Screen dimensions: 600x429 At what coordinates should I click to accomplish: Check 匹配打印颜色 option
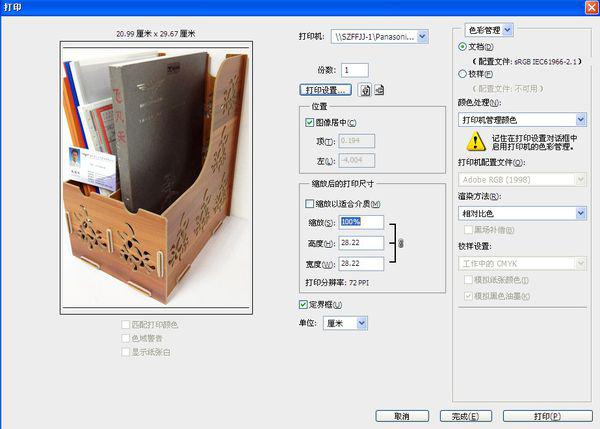[x=125, y=325]
